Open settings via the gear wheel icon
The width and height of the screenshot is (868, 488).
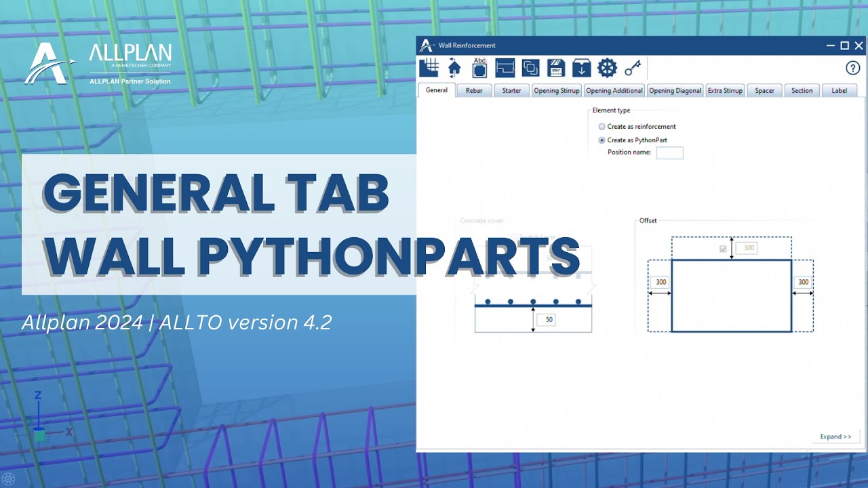point(607,68)
